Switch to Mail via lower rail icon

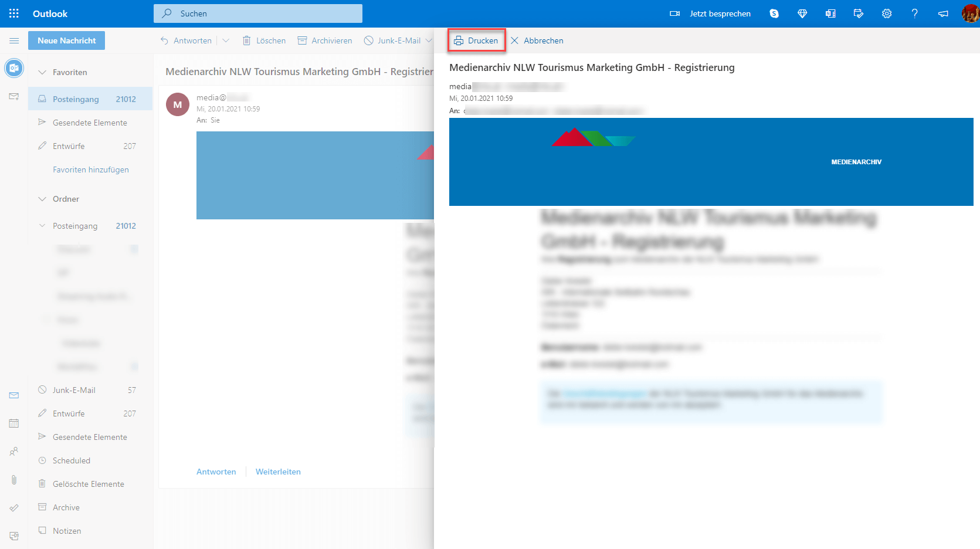click(14, 395)
